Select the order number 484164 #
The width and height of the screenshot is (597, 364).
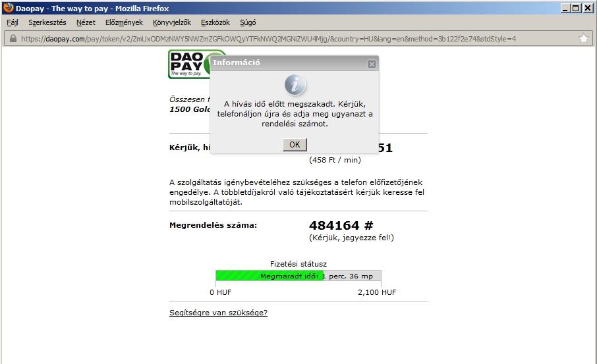point(341,226)
